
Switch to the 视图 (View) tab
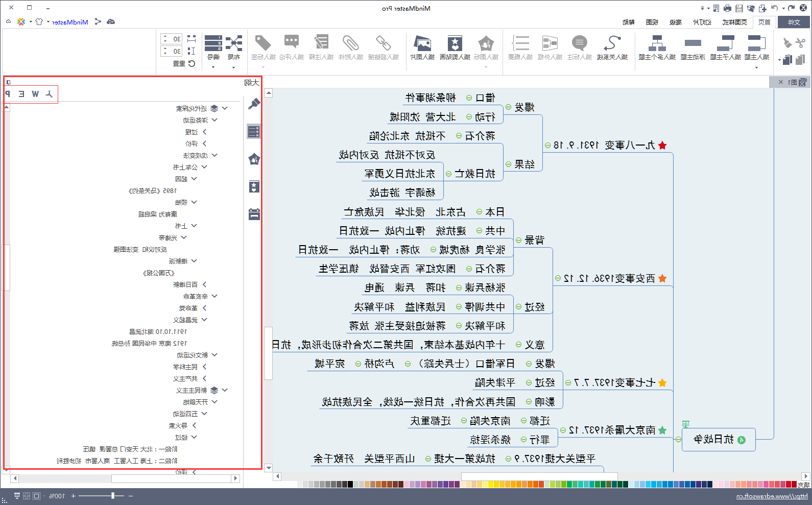pos(652,22)
